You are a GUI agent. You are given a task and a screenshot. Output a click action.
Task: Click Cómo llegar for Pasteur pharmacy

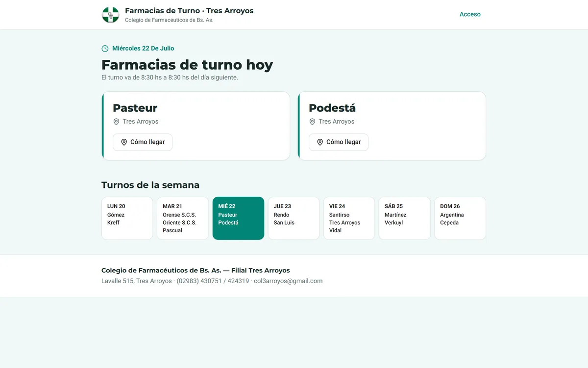143,142
